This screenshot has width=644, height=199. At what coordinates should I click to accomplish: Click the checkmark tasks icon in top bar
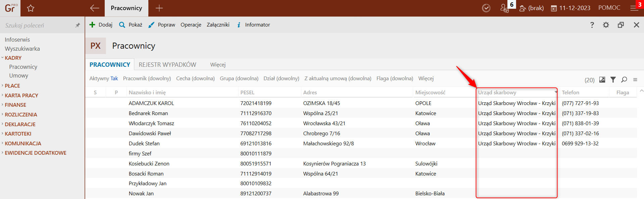(x=486, y=8)
